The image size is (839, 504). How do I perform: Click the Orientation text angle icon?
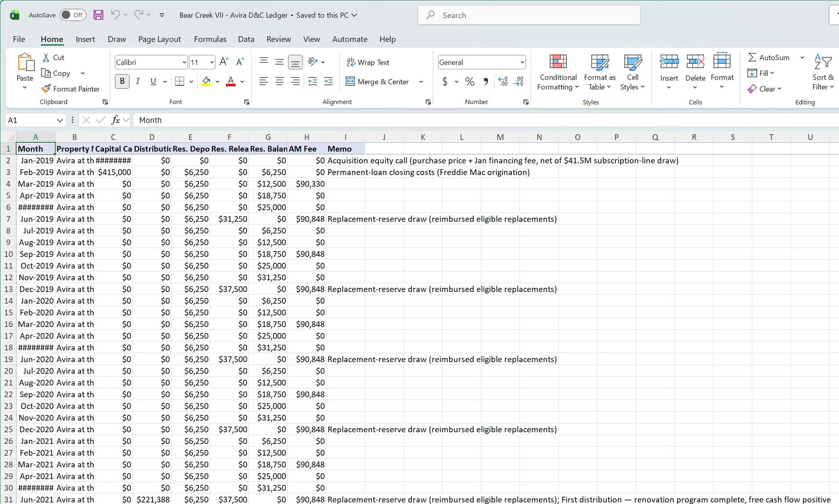coord(313,62)
